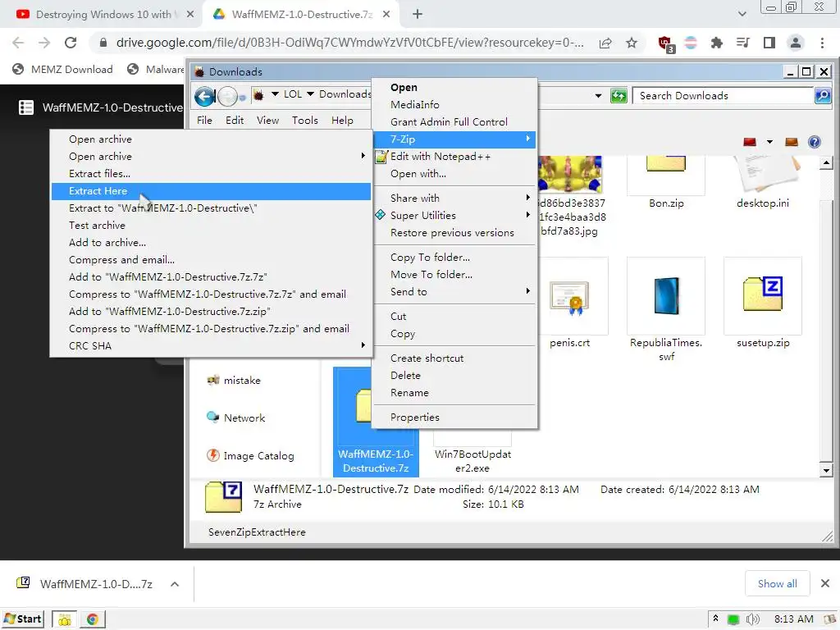
Task: Open the 7-Zip submenu item
Action: [454, 139]
